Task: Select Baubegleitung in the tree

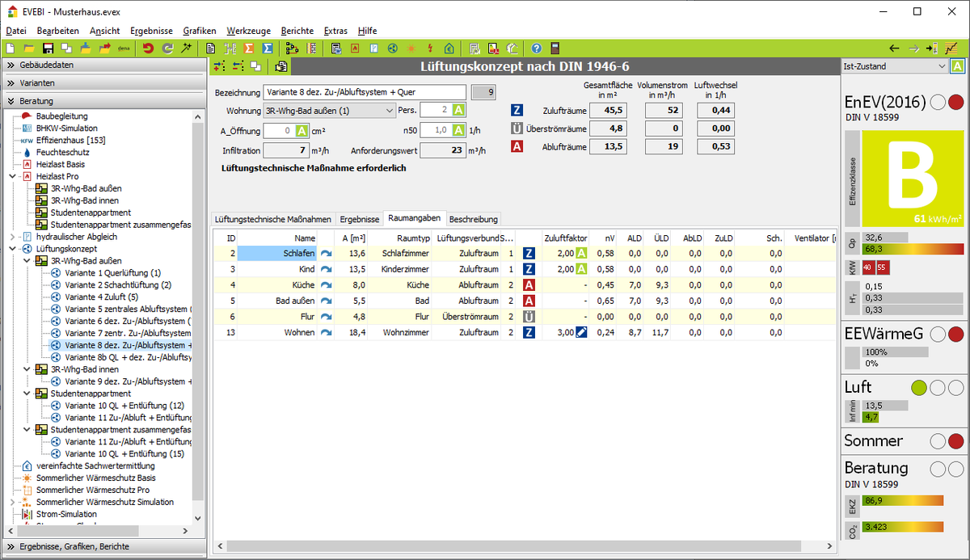Action: coord(62,116)
